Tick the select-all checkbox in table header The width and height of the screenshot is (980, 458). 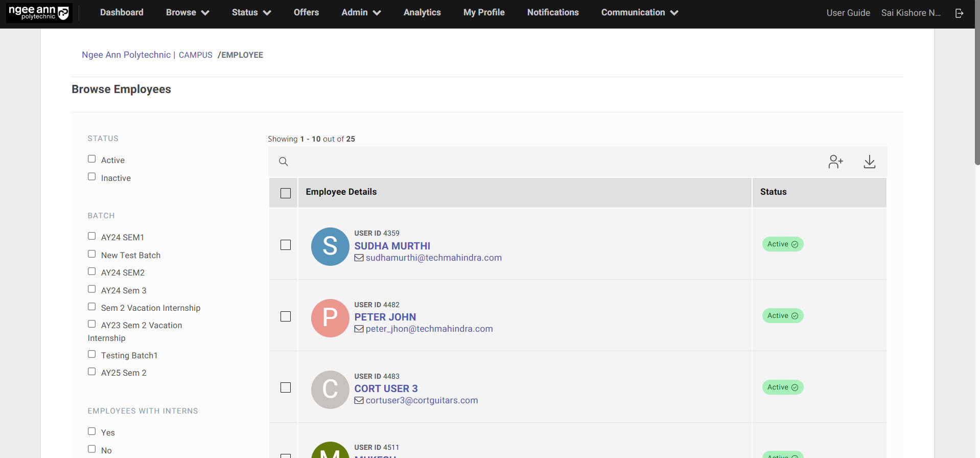coord(286,193)
